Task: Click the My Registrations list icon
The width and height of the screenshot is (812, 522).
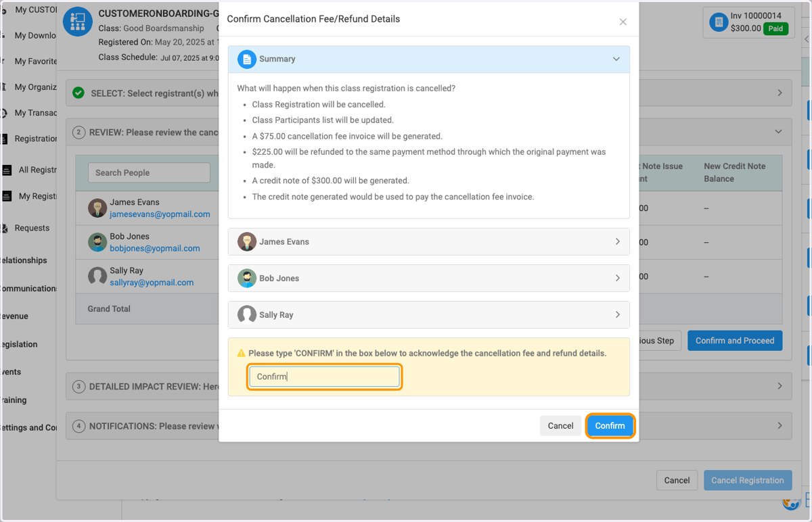Action: [7, 196]
